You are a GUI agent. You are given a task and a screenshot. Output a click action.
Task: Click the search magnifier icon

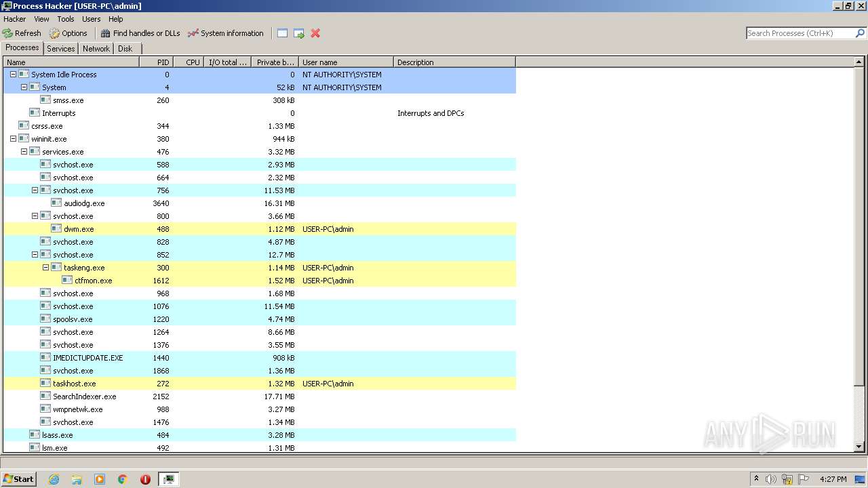860,33
